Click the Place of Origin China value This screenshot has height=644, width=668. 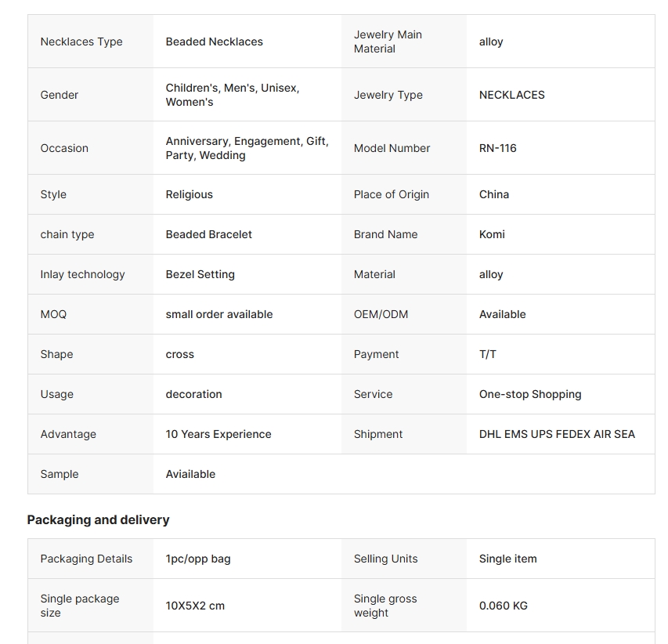pos(494,194)
